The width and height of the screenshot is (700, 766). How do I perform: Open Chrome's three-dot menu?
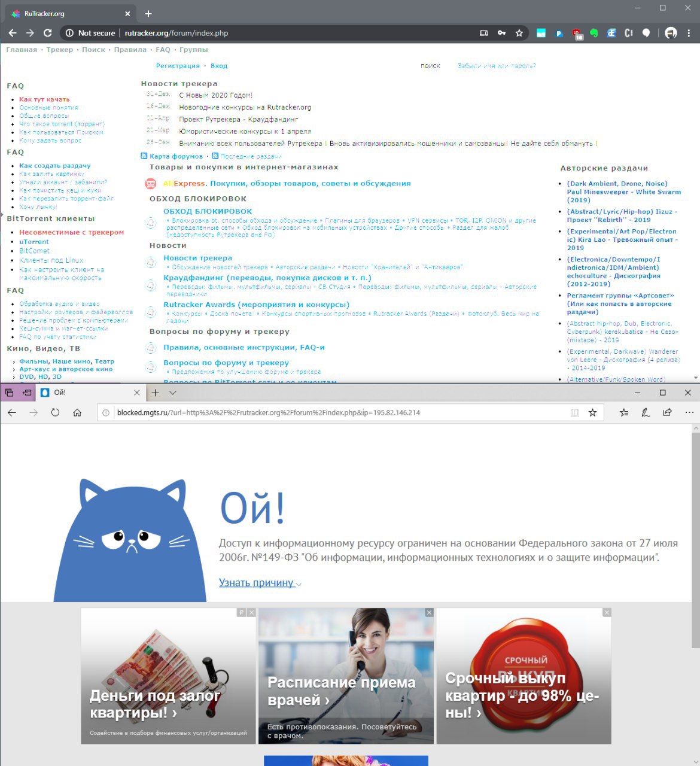point(689,33)
